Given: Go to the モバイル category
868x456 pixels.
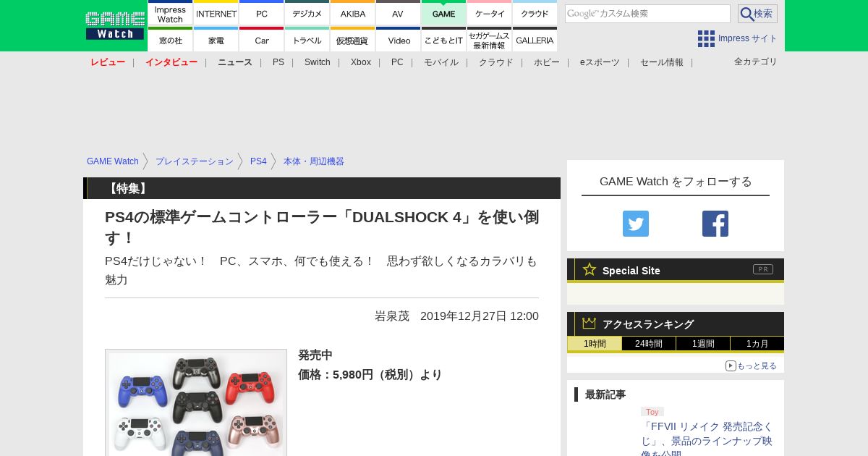Looking at the screenshot, I should tap(441, 62).
